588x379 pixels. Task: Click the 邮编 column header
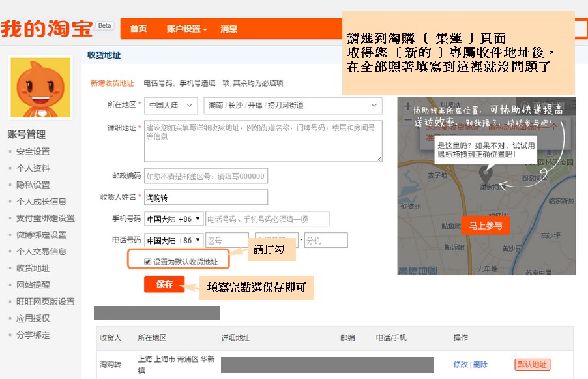pos(347,338)
